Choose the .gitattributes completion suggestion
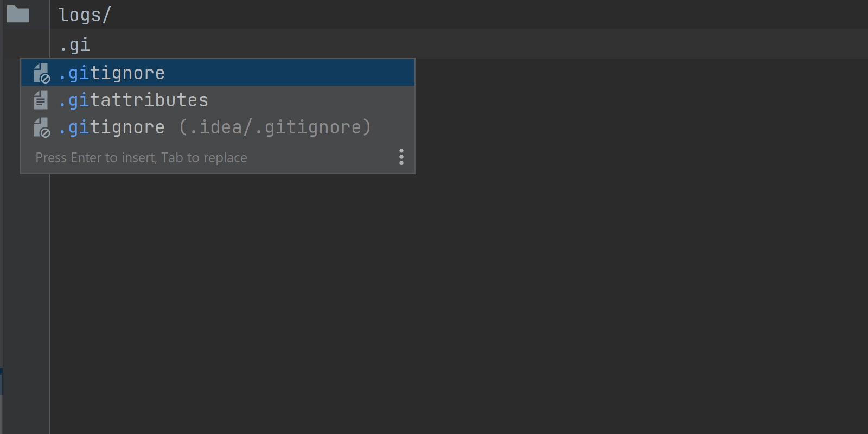 click(218, 100)
